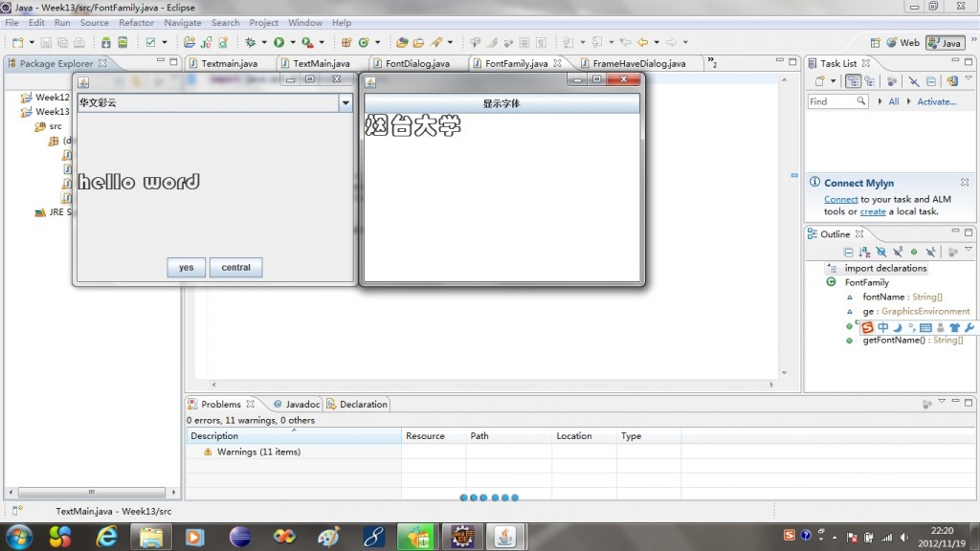Viewport: 980px width, 551px height.
Task: Click the Open Perspective icon
Action: click(875, 42)
